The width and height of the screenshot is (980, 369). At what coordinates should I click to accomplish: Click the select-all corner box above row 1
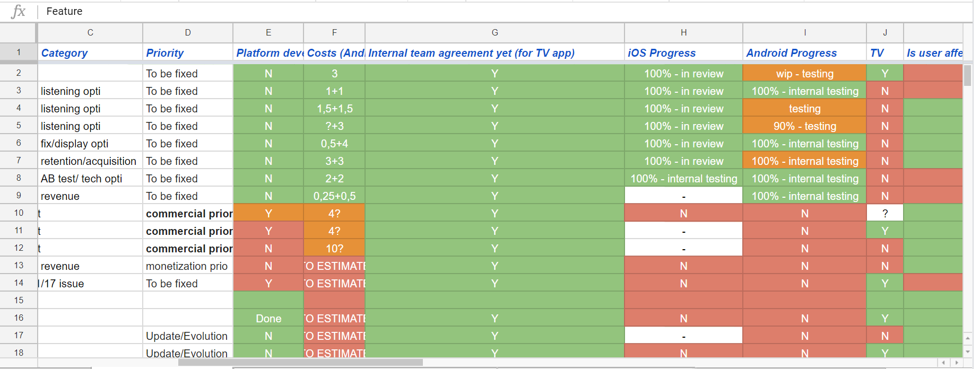pos(19,32)
